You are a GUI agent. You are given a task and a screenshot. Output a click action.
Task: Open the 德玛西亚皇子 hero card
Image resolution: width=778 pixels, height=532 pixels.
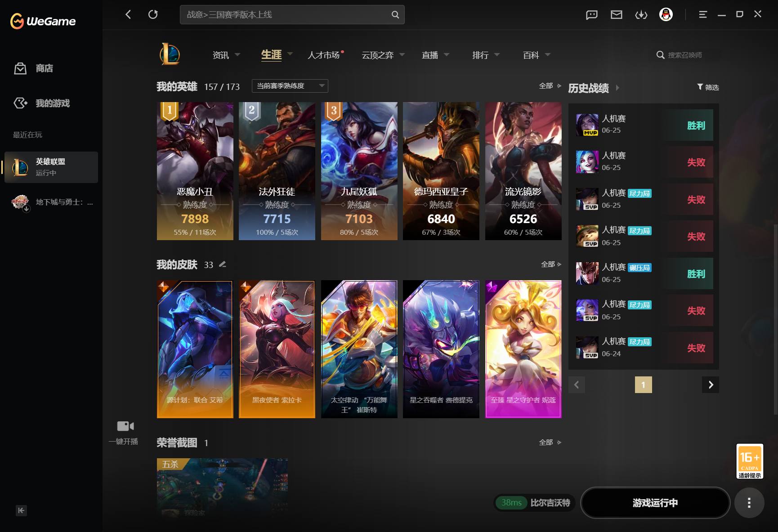pyautogui.click(x=441, y=171)
